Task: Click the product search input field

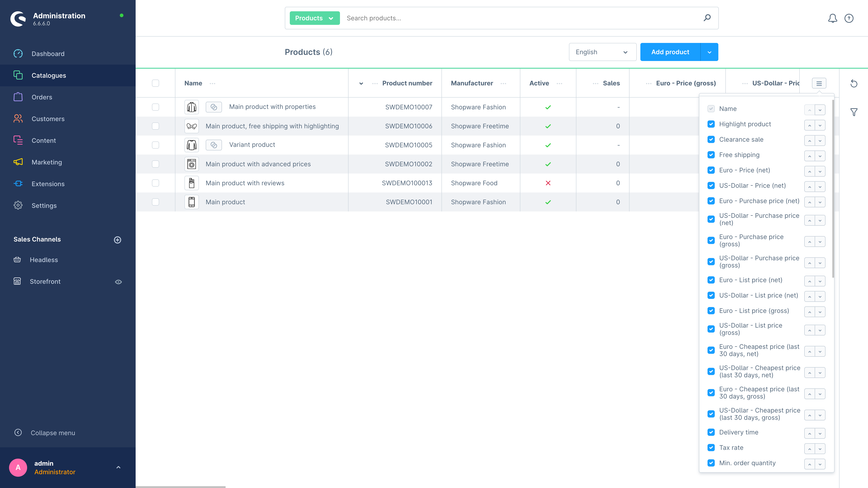Action: pyautogui.click(x=527, y=18)
